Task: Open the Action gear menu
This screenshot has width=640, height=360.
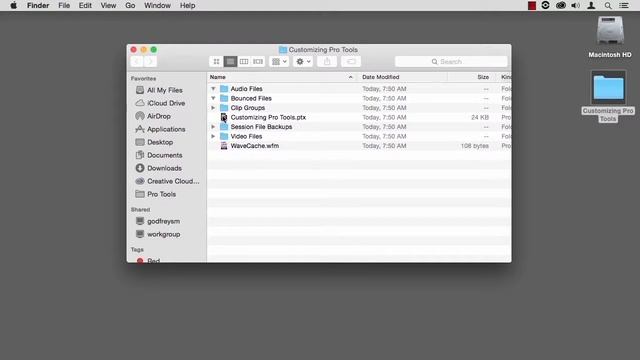Action: point(303,62)
